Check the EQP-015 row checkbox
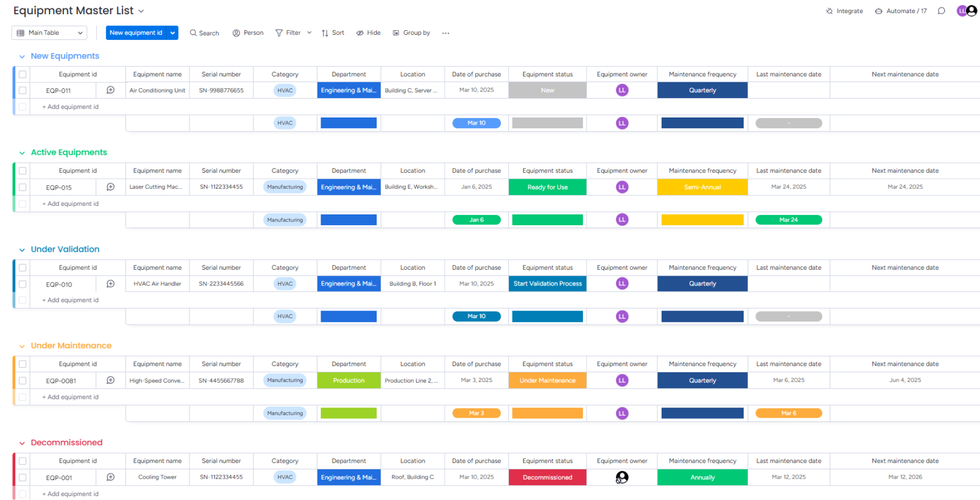 [22, 187]
